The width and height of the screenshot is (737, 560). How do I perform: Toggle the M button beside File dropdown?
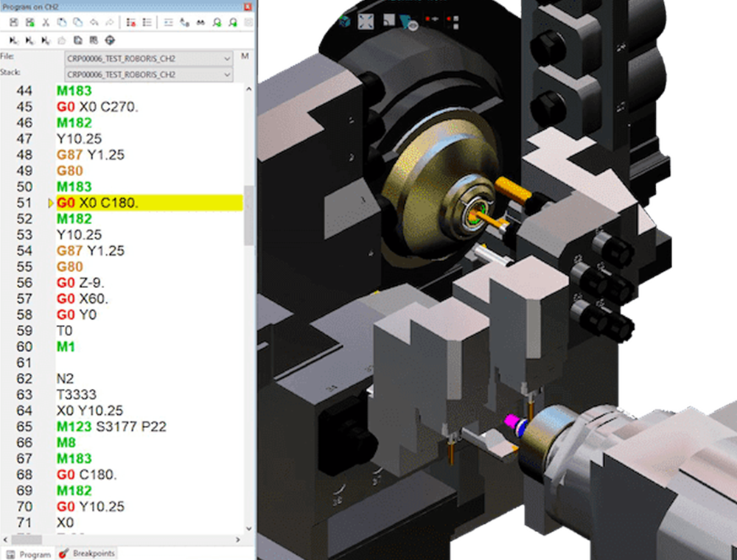[245, 57]
